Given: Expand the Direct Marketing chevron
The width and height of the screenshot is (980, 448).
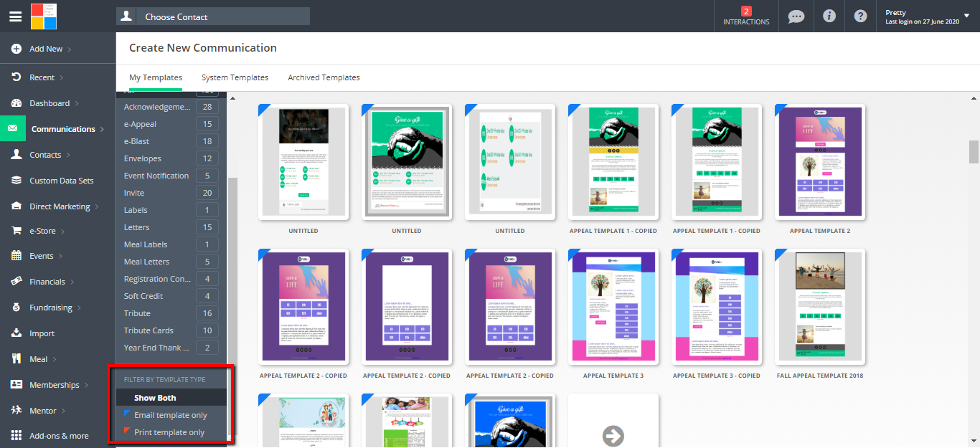Looking at the screenshot, I should [97, 207].
